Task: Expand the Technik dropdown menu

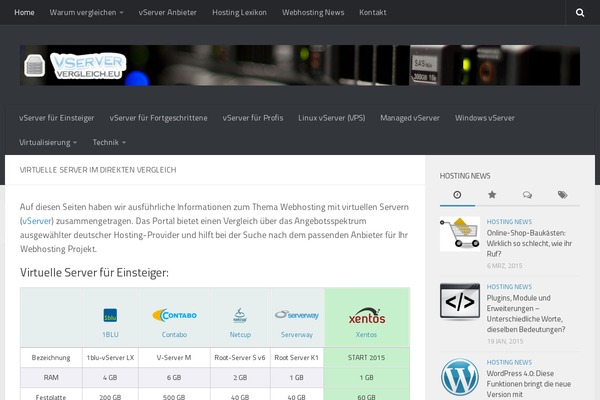Action: click(109, 142)
